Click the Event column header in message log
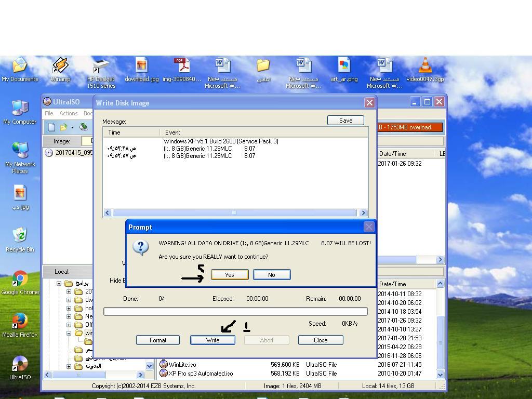532x399 pixels. [x=263, y=132]
